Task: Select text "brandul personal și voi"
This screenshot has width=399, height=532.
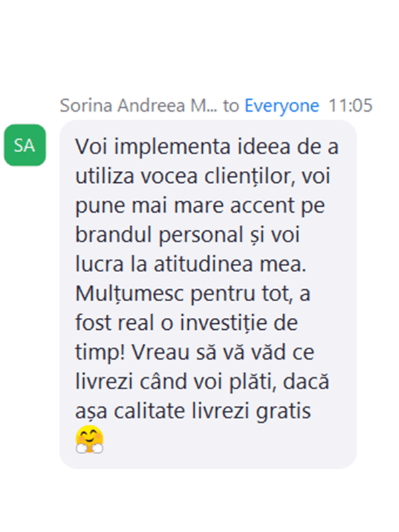Action: (188, 235)
